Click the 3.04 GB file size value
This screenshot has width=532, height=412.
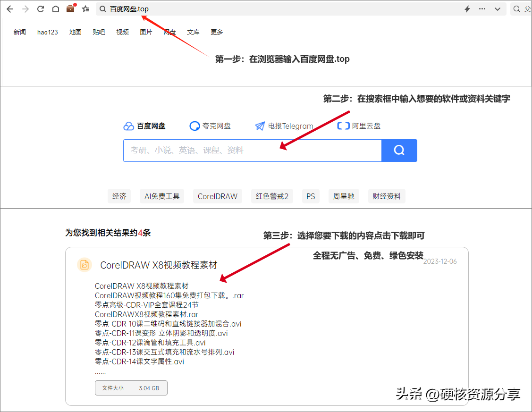coord(149,388)
